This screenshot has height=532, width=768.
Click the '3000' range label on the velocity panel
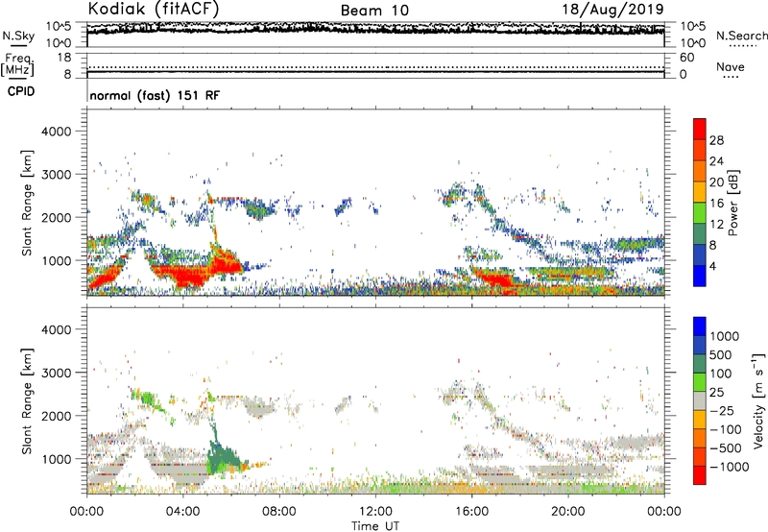point(56,373)
